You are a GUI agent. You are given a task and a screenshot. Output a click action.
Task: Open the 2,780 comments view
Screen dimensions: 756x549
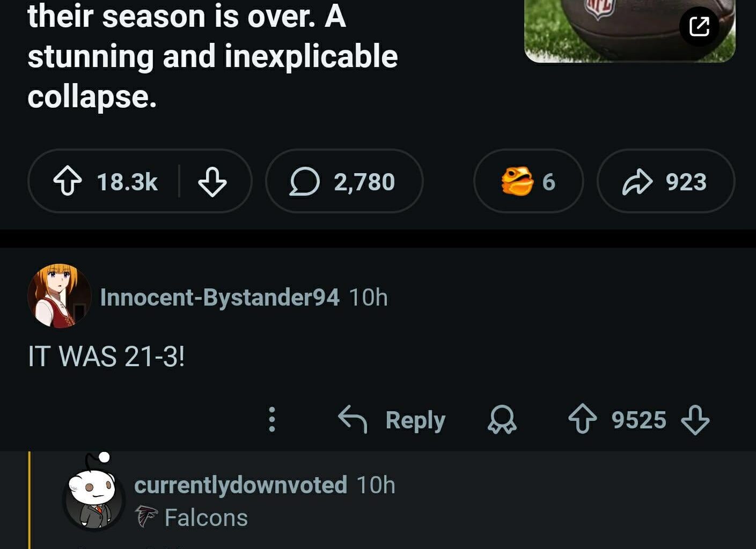point(343,181)
